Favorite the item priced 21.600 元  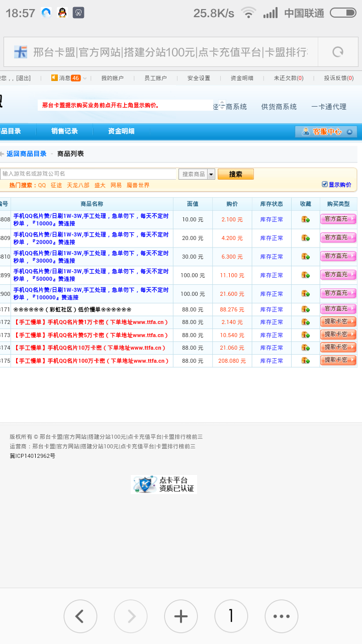click(305, 294)
